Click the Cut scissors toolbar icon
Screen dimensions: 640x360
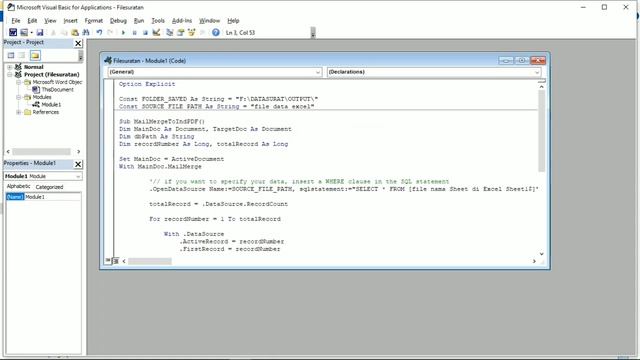[x=53, y=32]
